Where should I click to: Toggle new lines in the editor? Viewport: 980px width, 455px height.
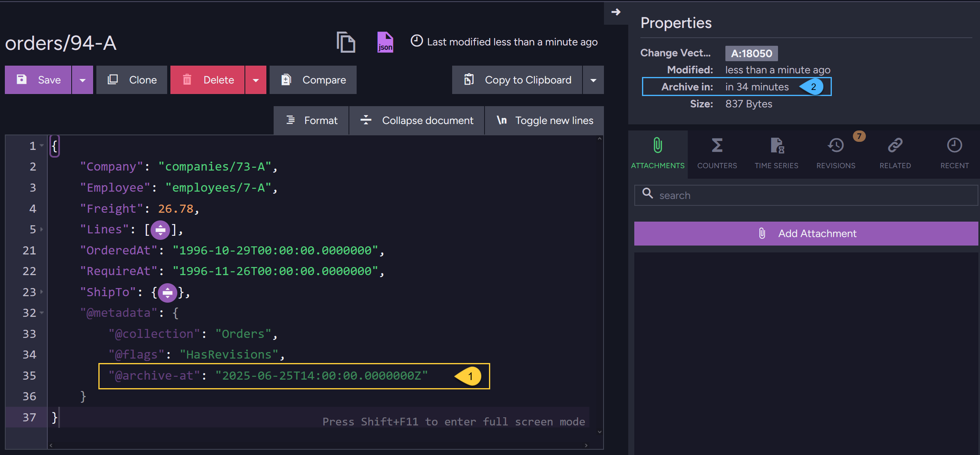(x=544, y=120)
